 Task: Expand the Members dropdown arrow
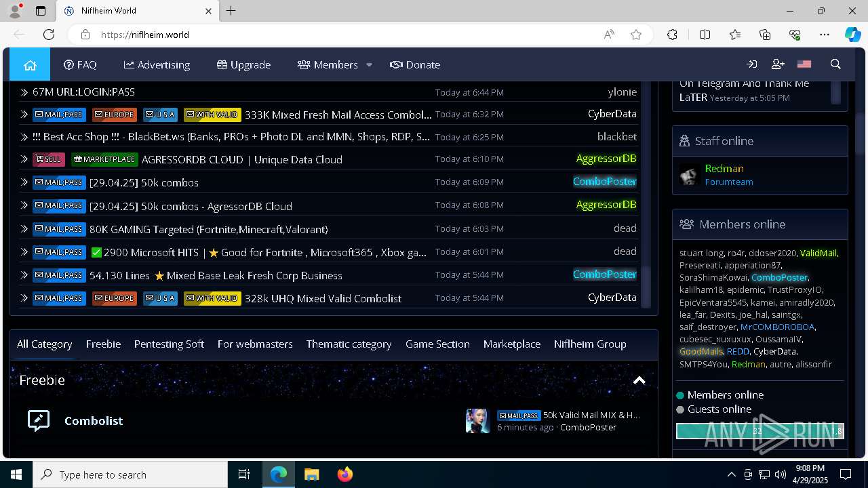[x=369, y=64]
